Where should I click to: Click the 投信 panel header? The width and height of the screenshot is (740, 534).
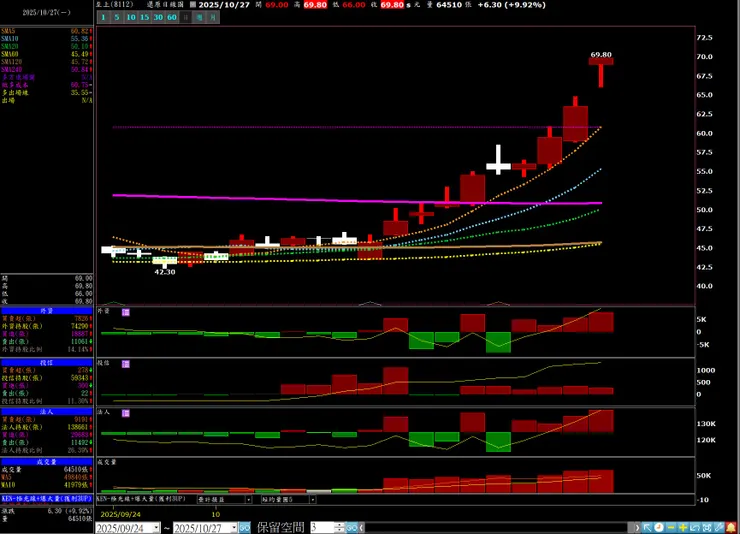pos(46,363)
